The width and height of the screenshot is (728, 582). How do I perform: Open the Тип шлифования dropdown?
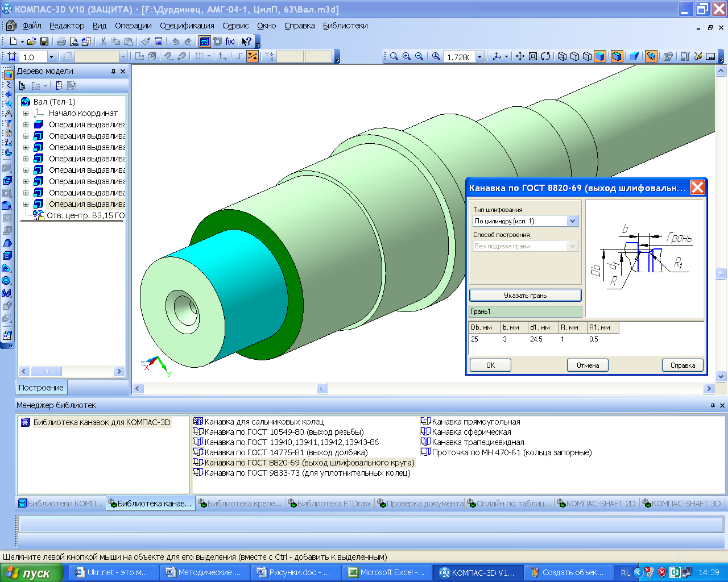(x=572, y=221)
